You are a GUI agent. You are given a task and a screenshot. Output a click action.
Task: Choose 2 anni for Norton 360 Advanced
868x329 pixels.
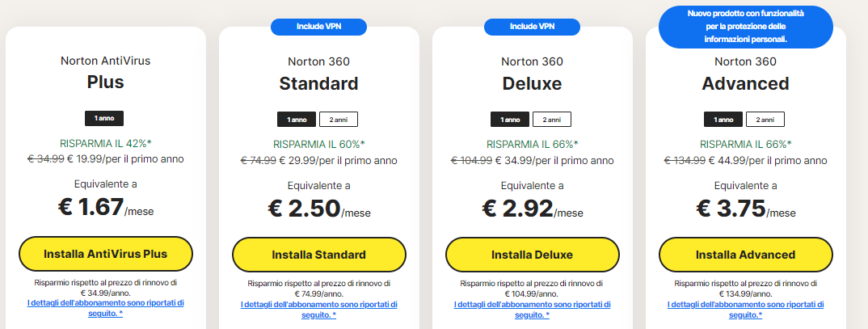(765, 120)
